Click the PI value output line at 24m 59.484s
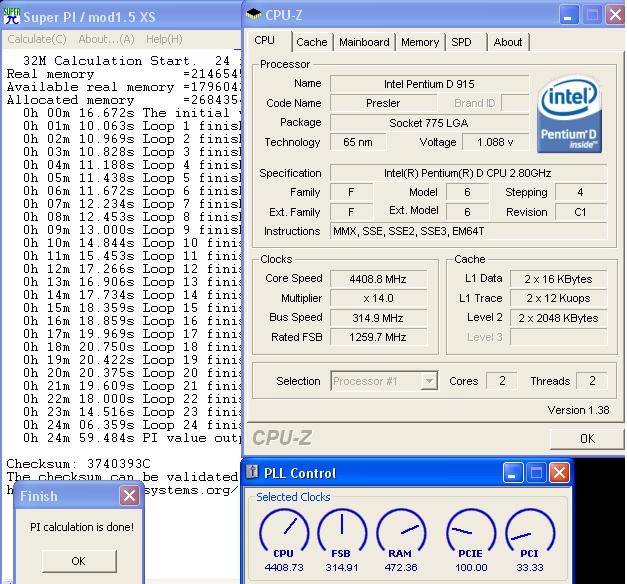627x584 pixels. point(132,438)
